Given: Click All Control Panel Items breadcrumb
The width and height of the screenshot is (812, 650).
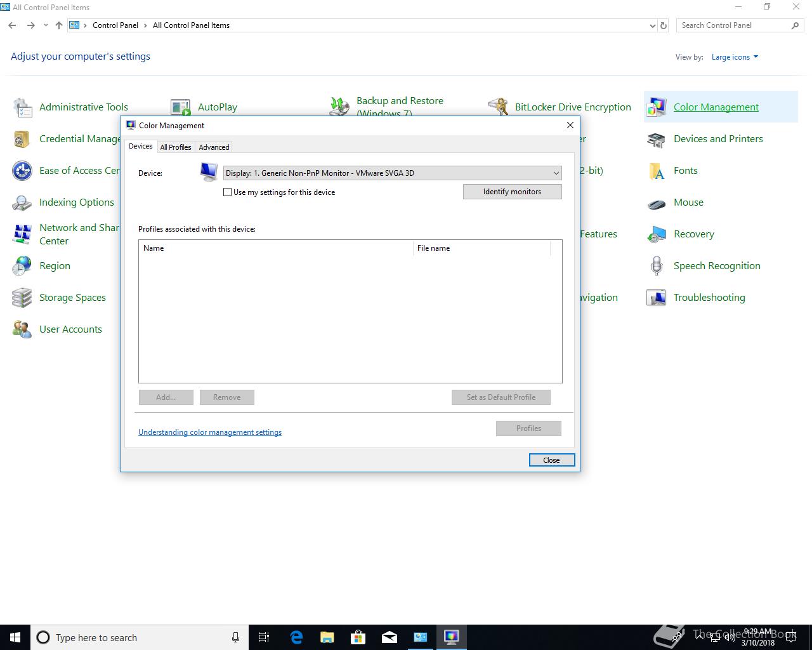Looking at the screenshot, I should 191,25.
